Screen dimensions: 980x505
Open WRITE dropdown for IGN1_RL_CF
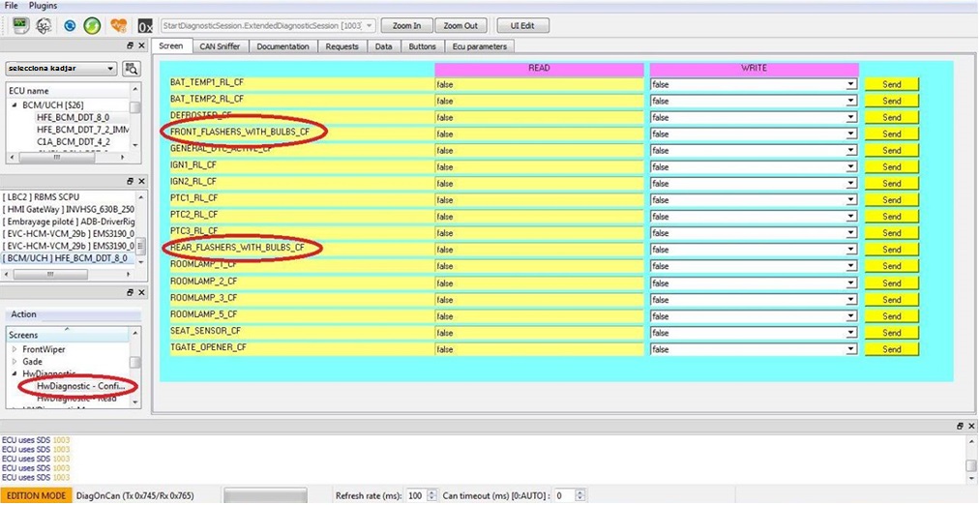tap(850, 166)
